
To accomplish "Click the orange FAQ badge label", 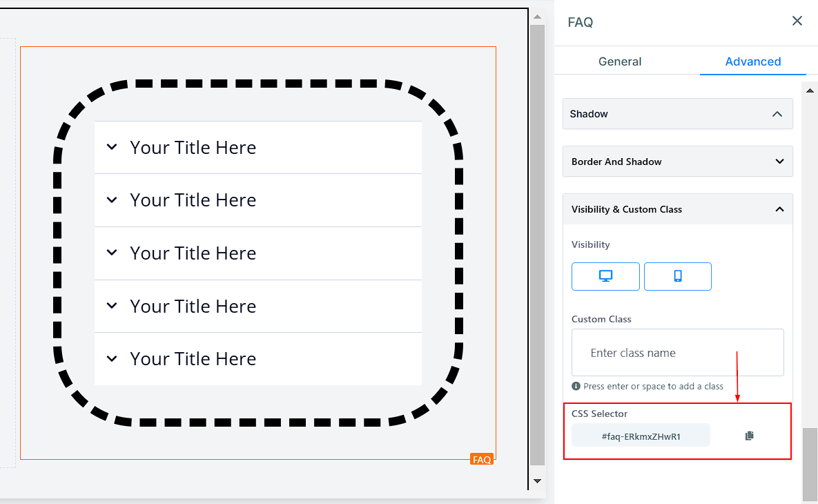I will (x=481, y=459).
